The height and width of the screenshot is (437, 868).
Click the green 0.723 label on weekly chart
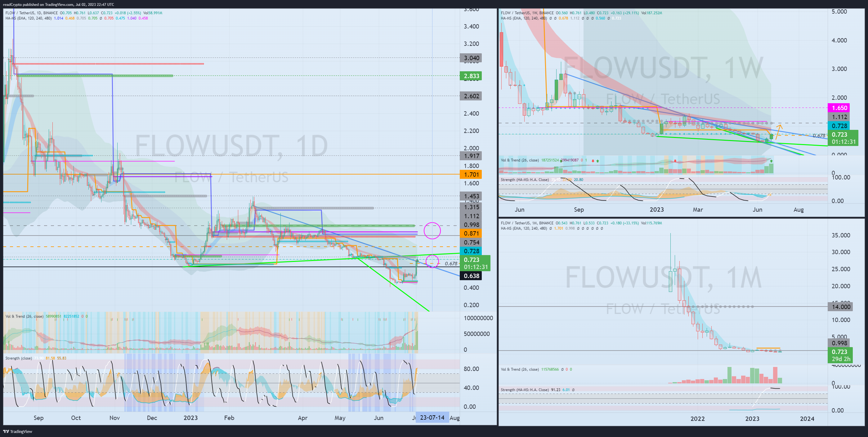[843, 138]
